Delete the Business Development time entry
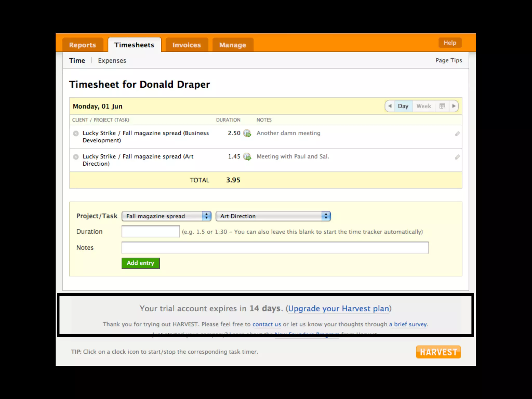 [76, 134]
